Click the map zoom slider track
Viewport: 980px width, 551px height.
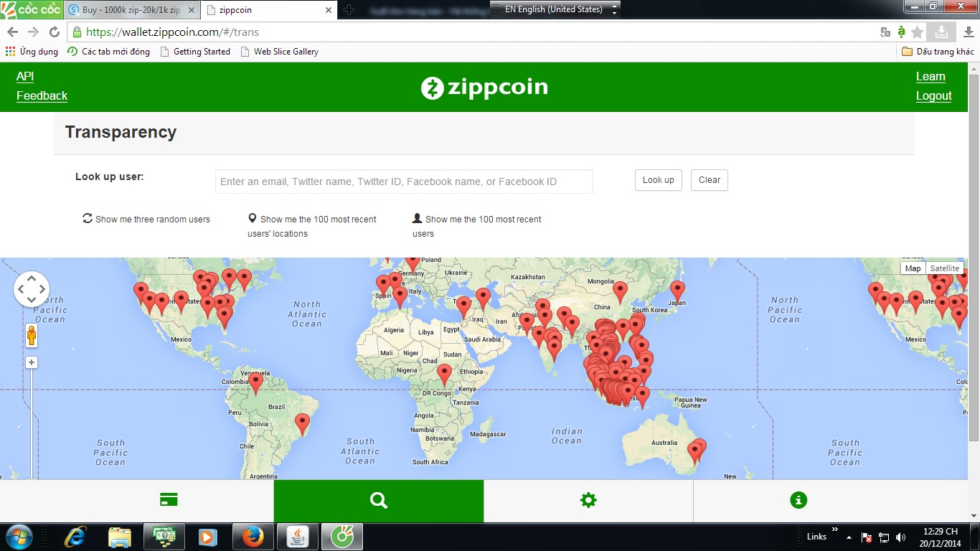(x=32, y=423)
